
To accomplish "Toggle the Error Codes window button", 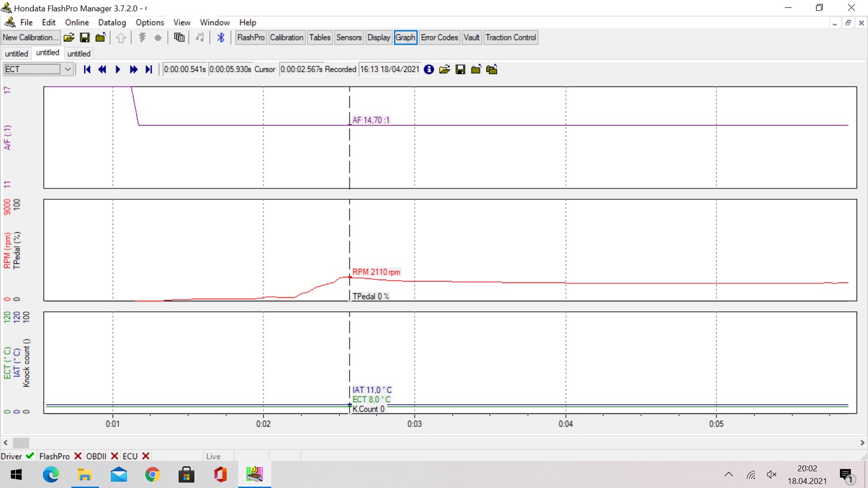I will [x=439, y=37].
